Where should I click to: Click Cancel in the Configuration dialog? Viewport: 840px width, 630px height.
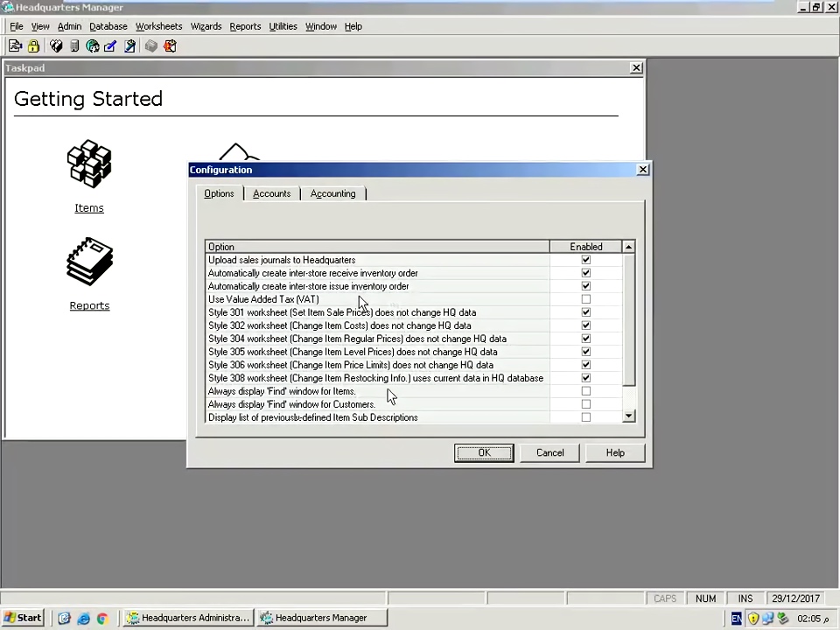(549, 452)
